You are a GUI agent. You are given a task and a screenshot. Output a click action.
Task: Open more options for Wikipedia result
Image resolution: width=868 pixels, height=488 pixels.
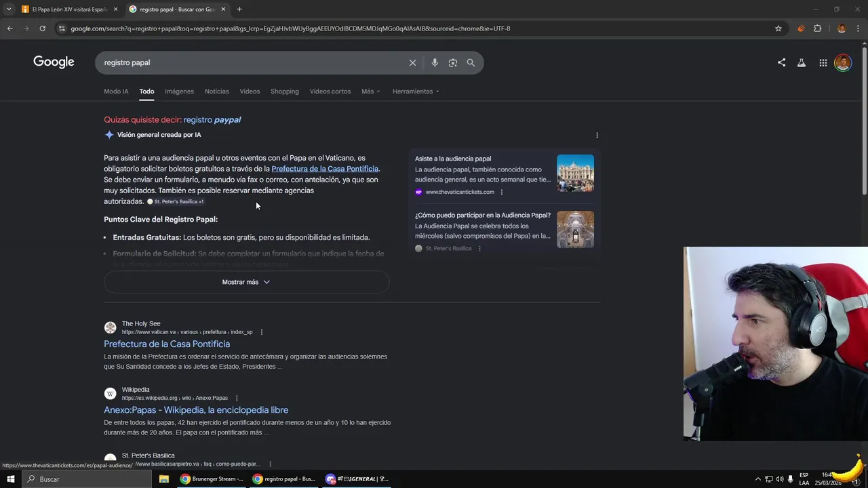click(236, 398)
